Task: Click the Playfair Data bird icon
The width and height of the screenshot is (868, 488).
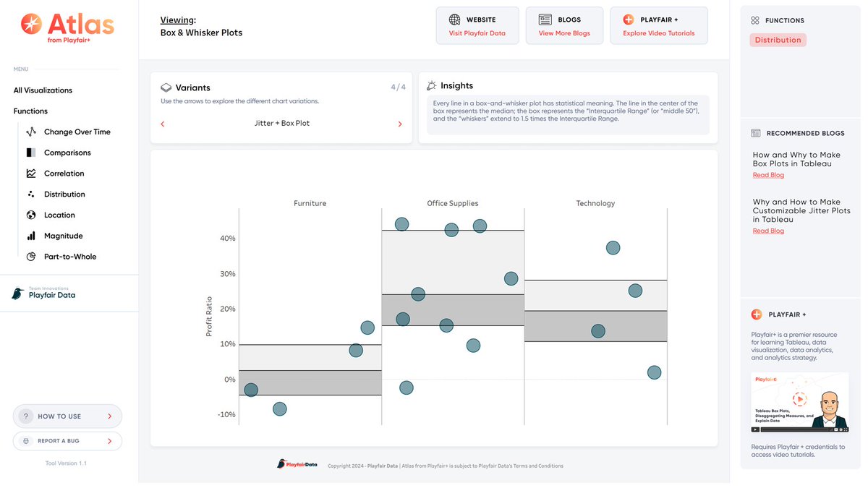Action: (17, 294)
